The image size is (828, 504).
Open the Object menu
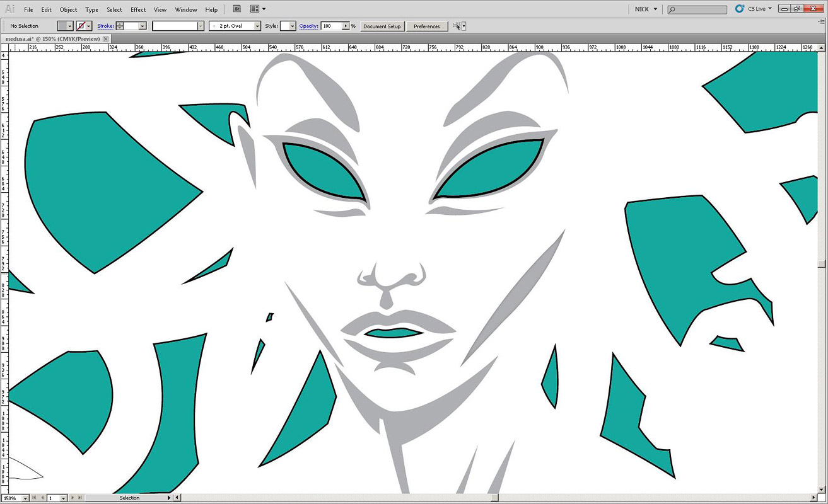68,9
